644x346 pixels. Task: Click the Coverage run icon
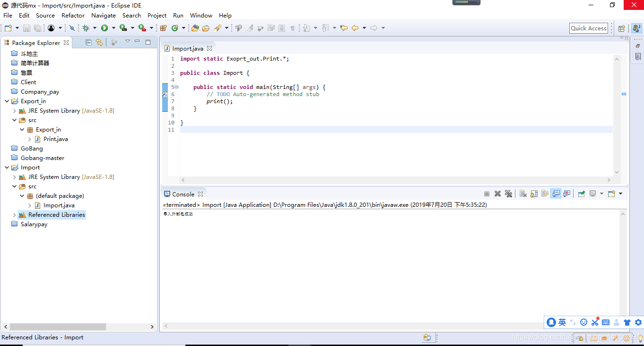pyautogui.click(x=123, y=28)
